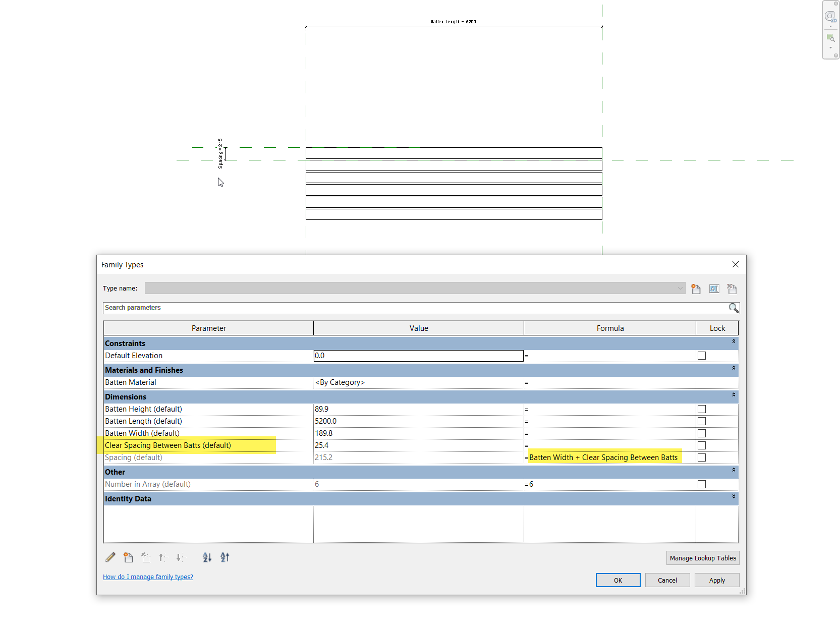Sort parameters in ascending order
The image size is (840, 630).
(207, 557)
